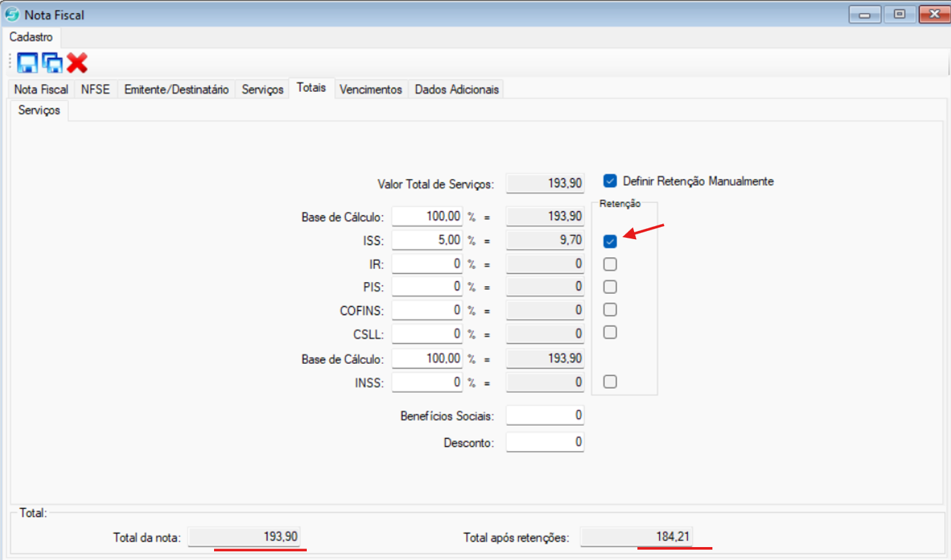Uncheck the ISS retention checkbox

(610, 241)
